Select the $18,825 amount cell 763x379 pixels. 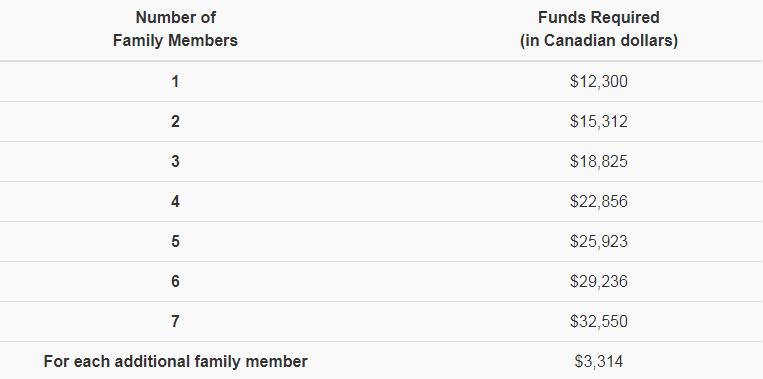coord(599,162)
